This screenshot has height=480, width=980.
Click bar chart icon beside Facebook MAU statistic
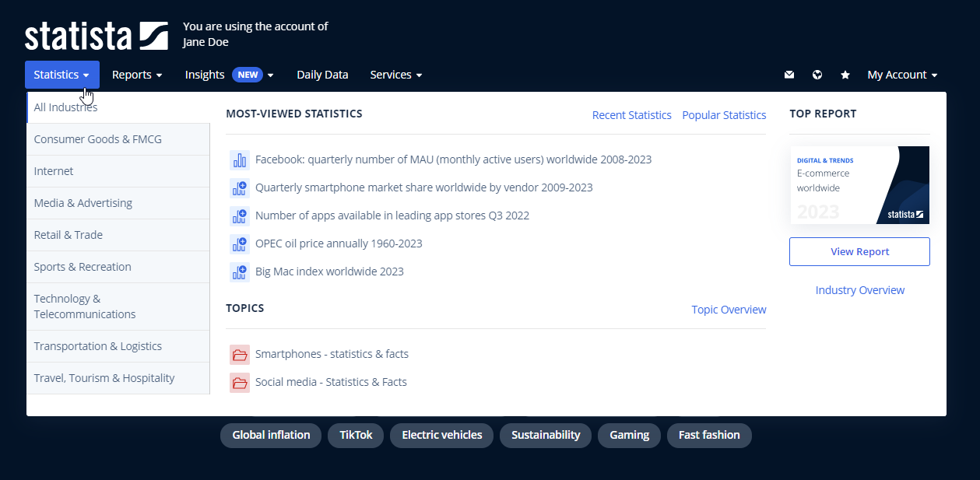click(x=239, y=160)
